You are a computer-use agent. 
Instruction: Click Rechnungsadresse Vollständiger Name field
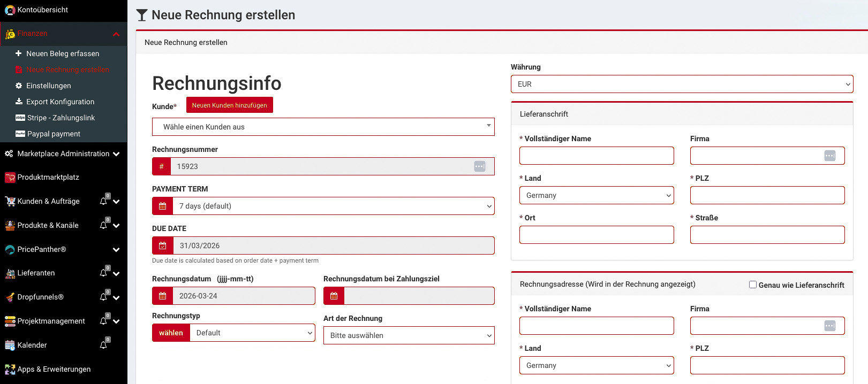coord(597,326)
